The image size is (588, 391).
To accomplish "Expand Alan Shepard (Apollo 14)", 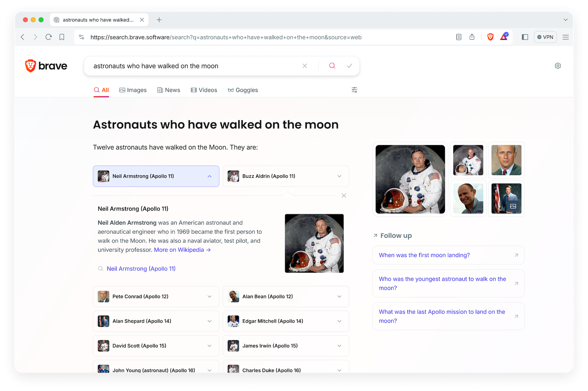I will [156, 321].
